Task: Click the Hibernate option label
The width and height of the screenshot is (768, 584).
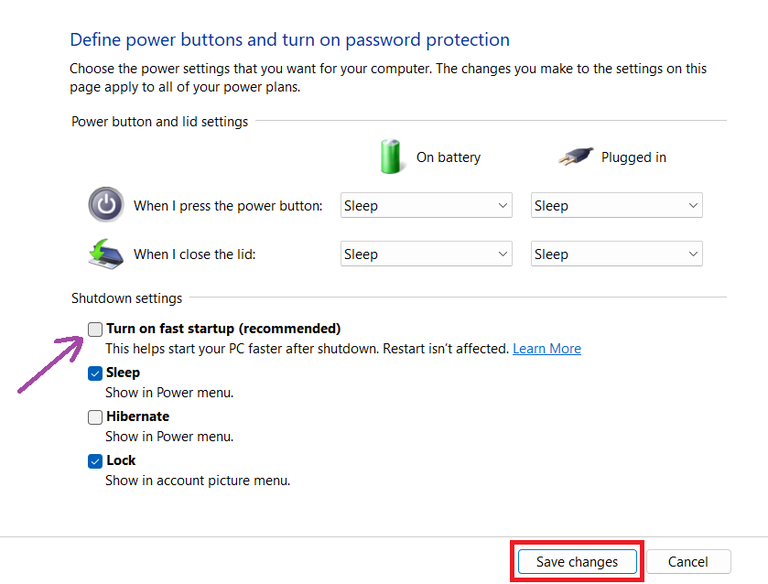Action: tap(138, 417)
